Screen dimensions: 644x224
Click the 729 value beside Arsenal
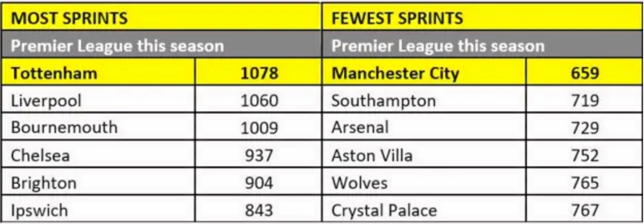pos(585,128)
